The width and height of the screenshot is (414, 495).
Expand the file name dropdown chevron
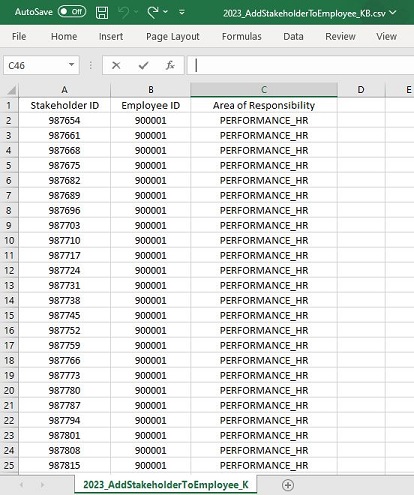pyautogui.click(x=393, y=13)
